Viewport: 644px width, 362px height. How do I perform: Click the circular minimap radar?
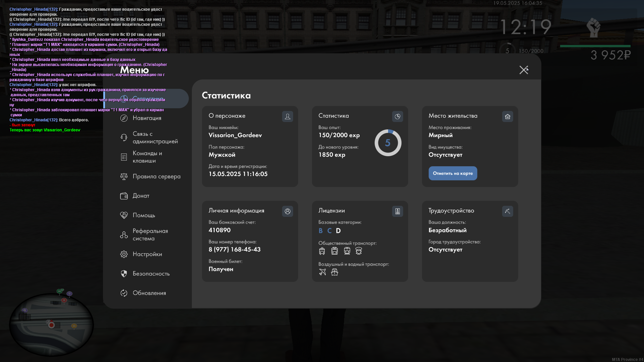click(x=51, y=324)
